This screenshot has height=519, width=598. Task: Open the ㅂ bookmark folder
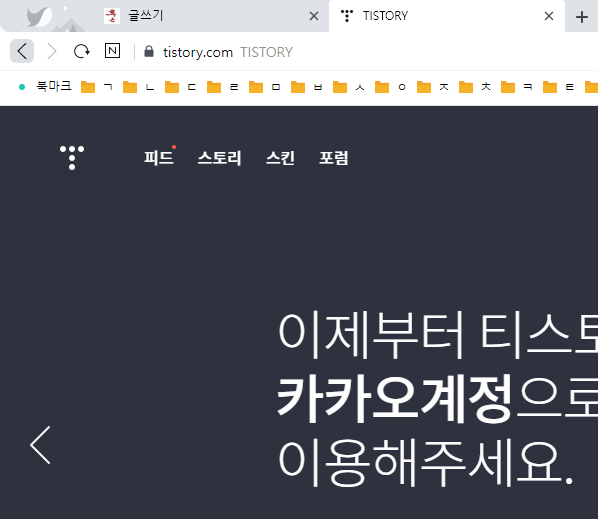tap(307, 87)
